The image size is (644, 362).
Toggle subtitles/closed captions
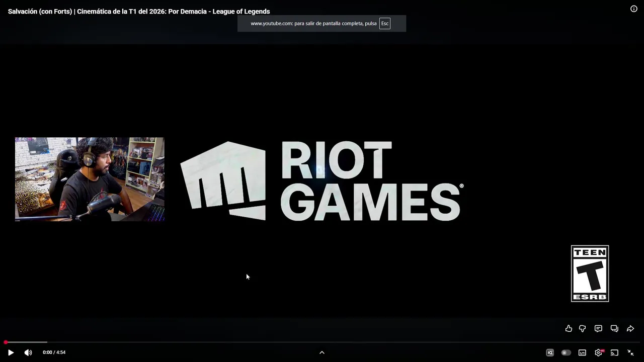click(x=582, y=352)
